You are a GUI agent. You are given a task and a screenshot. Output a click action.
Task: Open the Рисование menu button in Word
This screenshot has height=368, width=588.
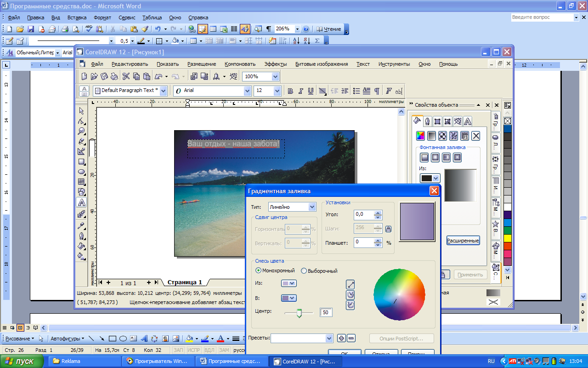click(19, 339)
